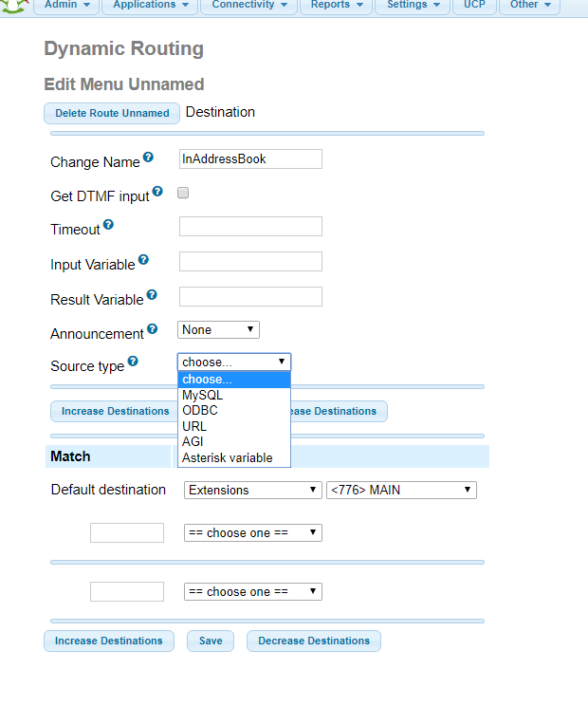The width and height of the screenshot is (588, 725).
Task: Open the Extensions default destination dropdown
Action: click(252, 490)
